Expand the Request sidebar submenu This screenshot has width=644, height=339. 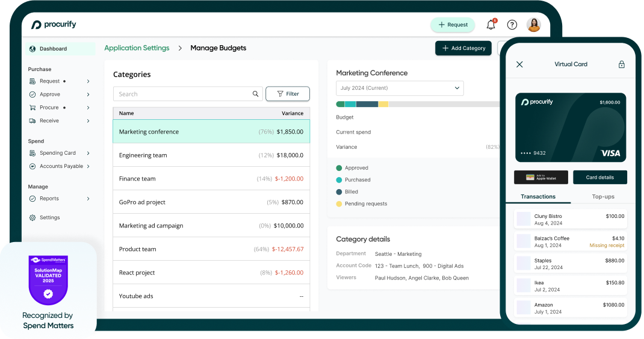(88, 81)
